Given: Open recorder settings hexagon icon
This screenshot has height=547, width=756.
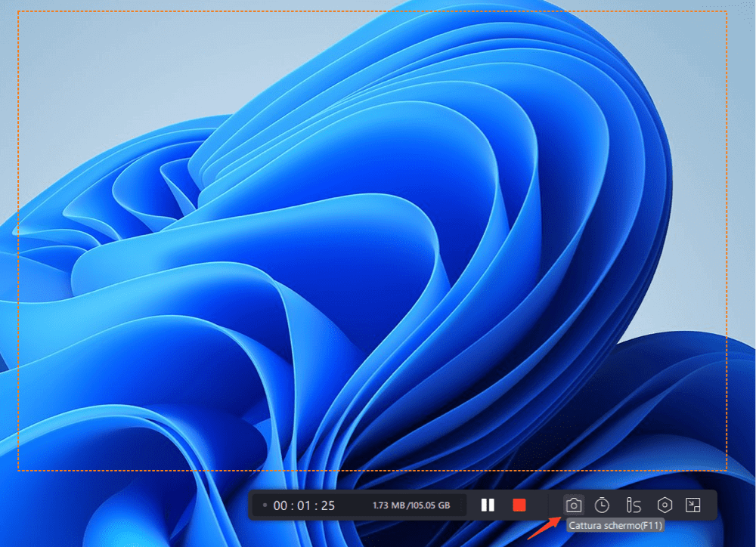Looking at the screenshot, I should pyautogui.click(x=665, y=505).
